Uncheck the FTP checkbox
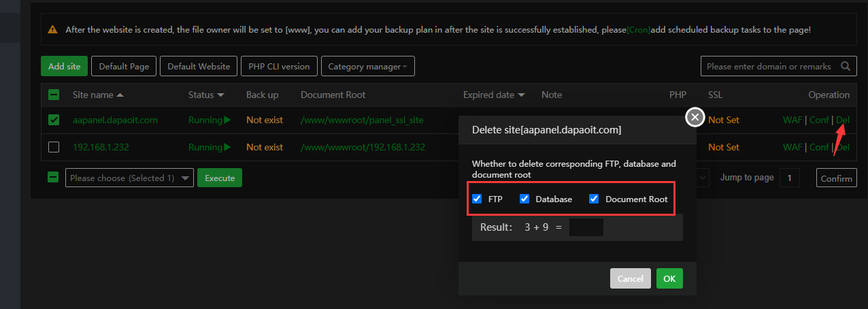 click(x=477, y=199)
